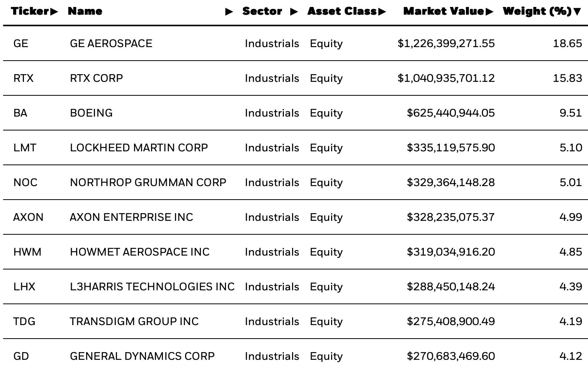
Task: Sort table by Ticker column header
Action: 30,11
